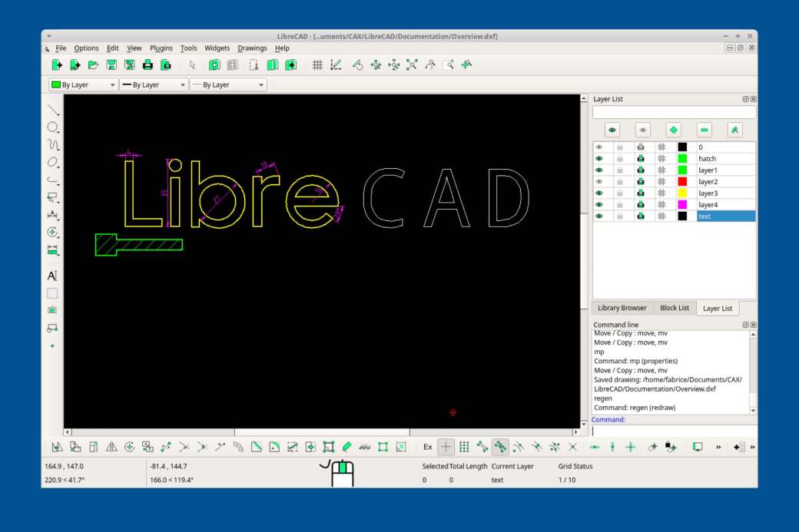The height and width of the screenshot is (532, 799).
Task: Select the Polyline tool in left toolbar
Action: coord(53,180)
